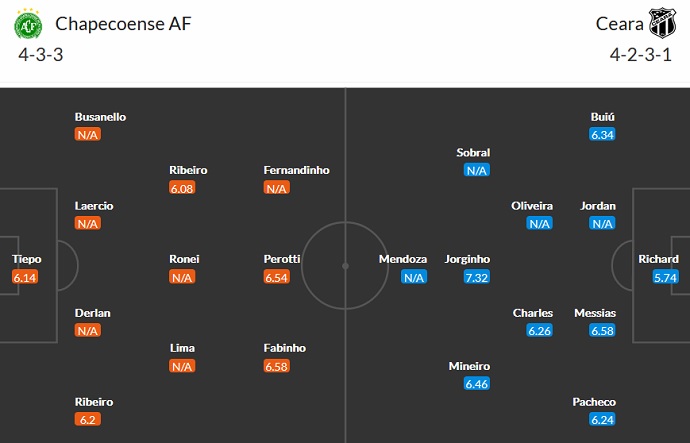This screenshot has width=690, height=443.
Task: Click Mineiro's 6.46 rating badge
Action: coord(476,384)
